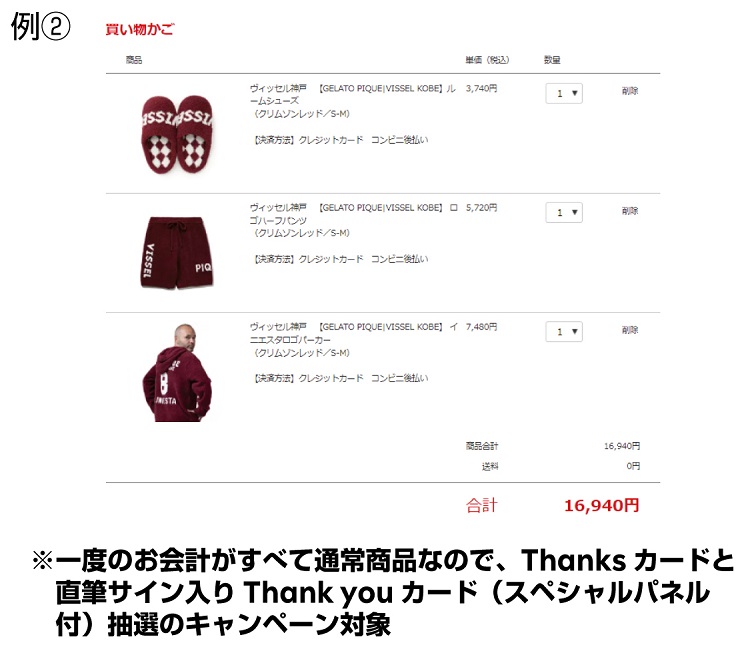
Task: Click 削除 link for half pants item
Action: pos(630,211)
